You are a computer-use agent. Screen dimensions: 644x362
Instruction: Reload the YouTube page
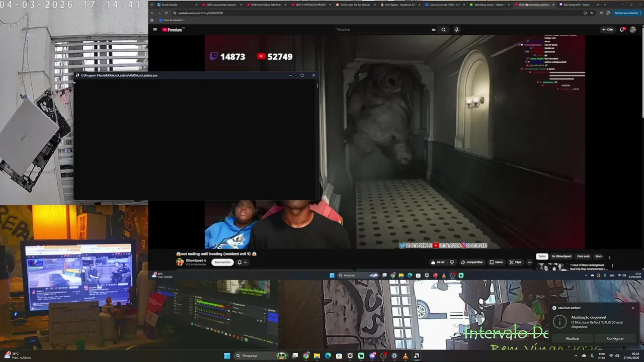click(x=166, y=13)
